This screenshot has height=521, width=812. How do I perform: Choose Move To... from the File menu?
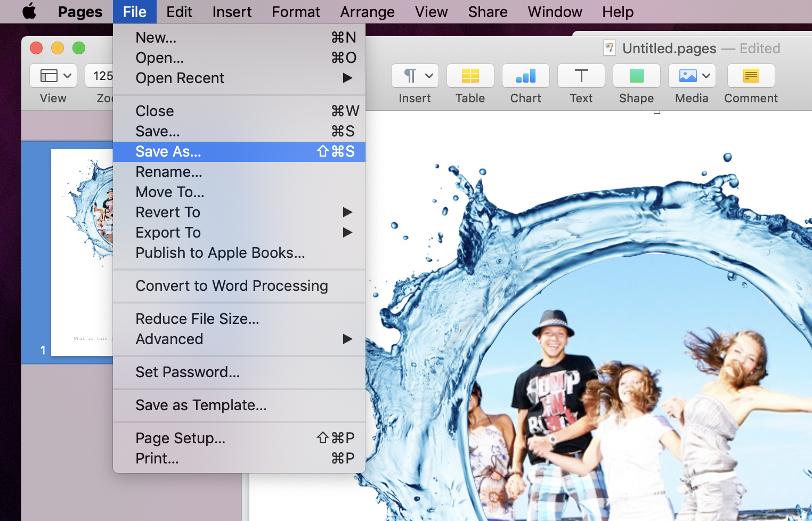[x=239, y=192]
